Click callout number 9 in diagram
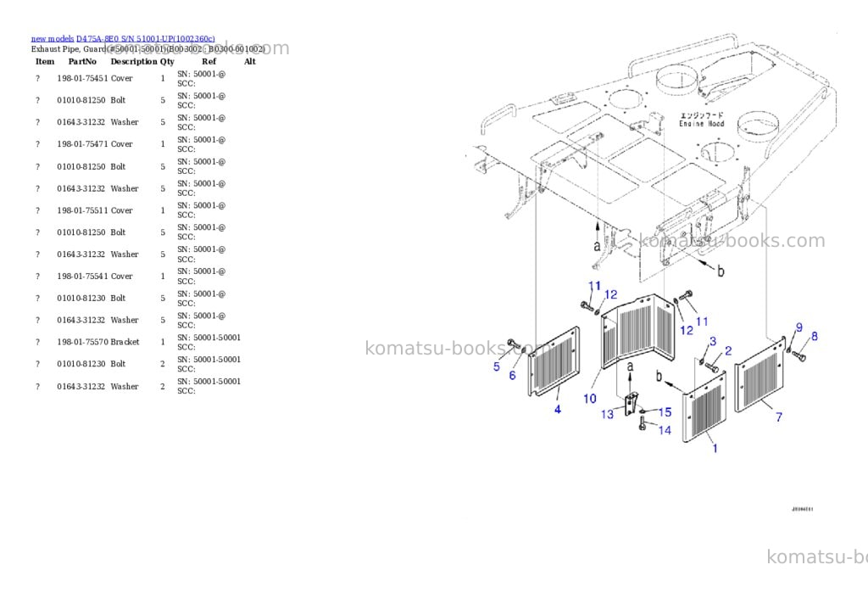Viewport: 868px width, 615px height. (x=798, y=327)
